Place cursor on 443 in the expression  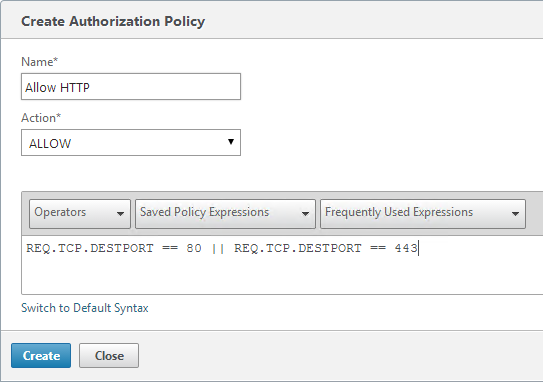click(x=406, y=248)
